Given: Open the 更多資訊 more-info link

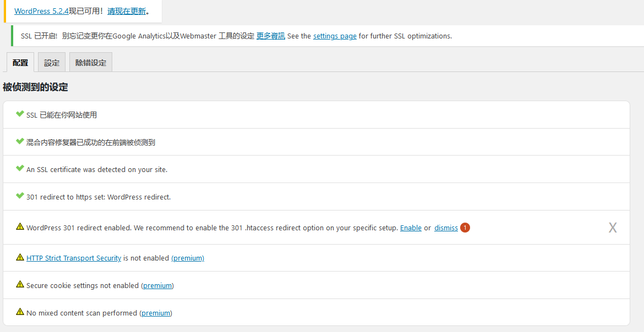Looking at the screenshot, I should coord(271,36).
